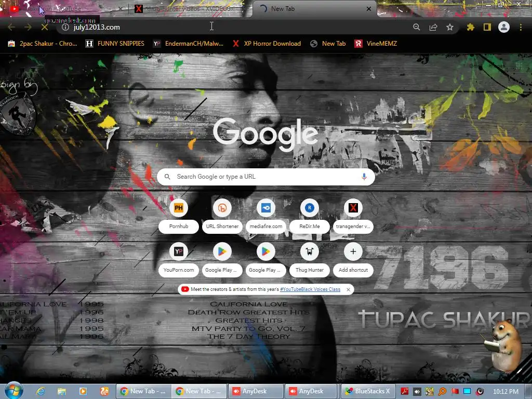Select the active New Tab tab

pos(314,9)
